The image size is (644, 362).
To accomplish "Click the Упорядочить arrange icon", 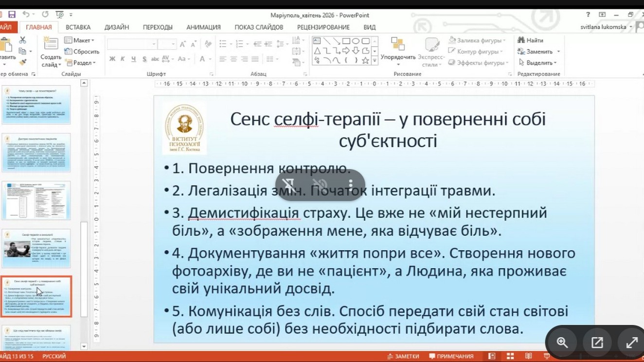I will [x=398, y=45].
